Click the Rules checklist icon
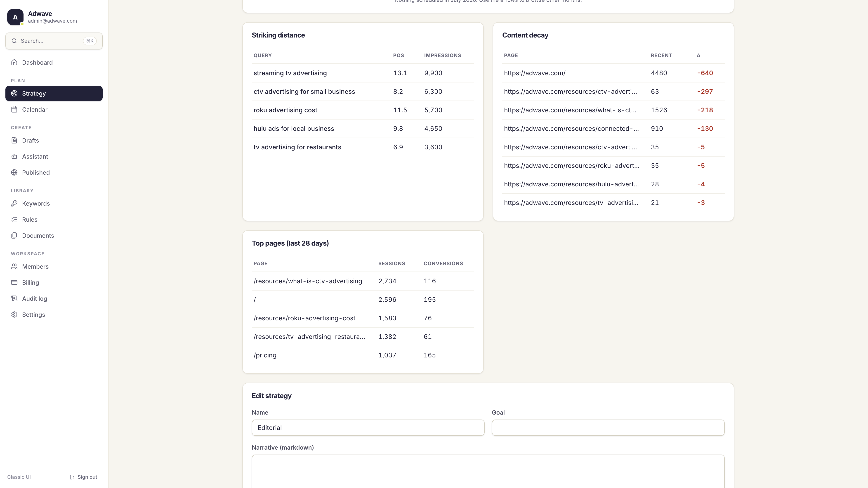This screenshot has width=868, height=488. point(14,219)
